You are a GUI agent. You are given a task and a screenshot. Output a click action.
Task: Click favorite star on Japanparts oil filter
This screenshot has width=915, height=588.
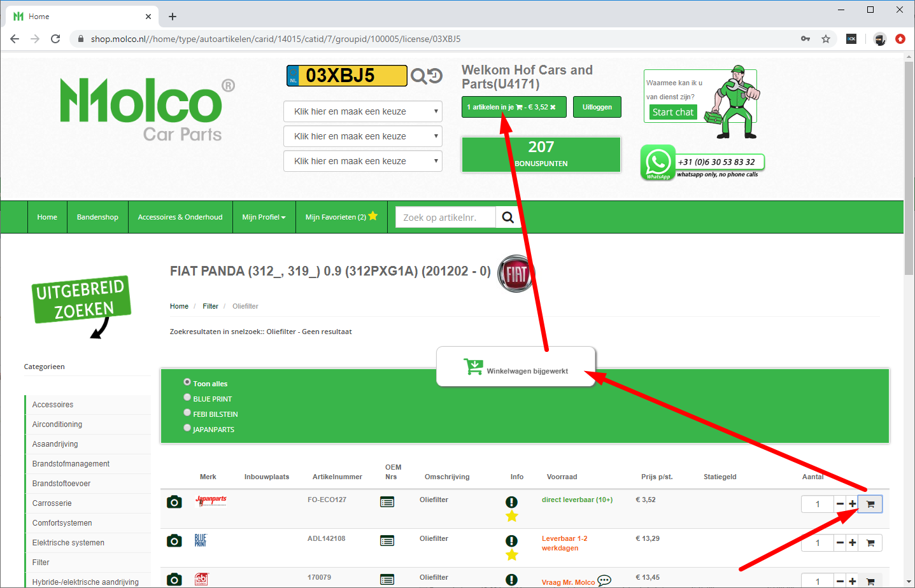click(x=512, y=516)
